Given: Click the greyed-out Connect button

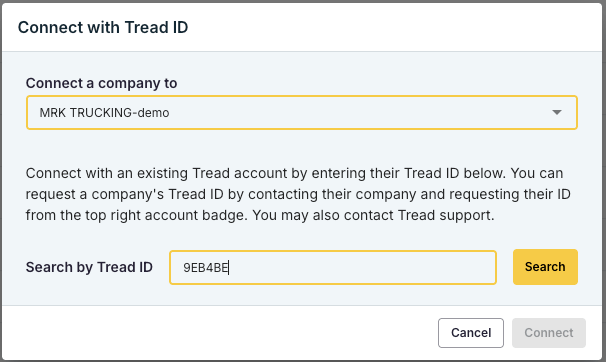Looking at the screenshot, I should pyautogui.click(x=549, y=333).
